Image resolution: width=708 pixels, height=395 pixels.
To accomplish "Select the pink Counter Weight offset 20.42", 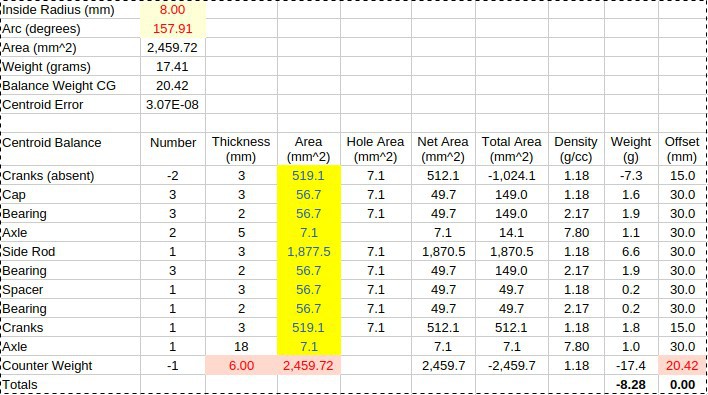I will pyautogui.click(x=682, y=366).
